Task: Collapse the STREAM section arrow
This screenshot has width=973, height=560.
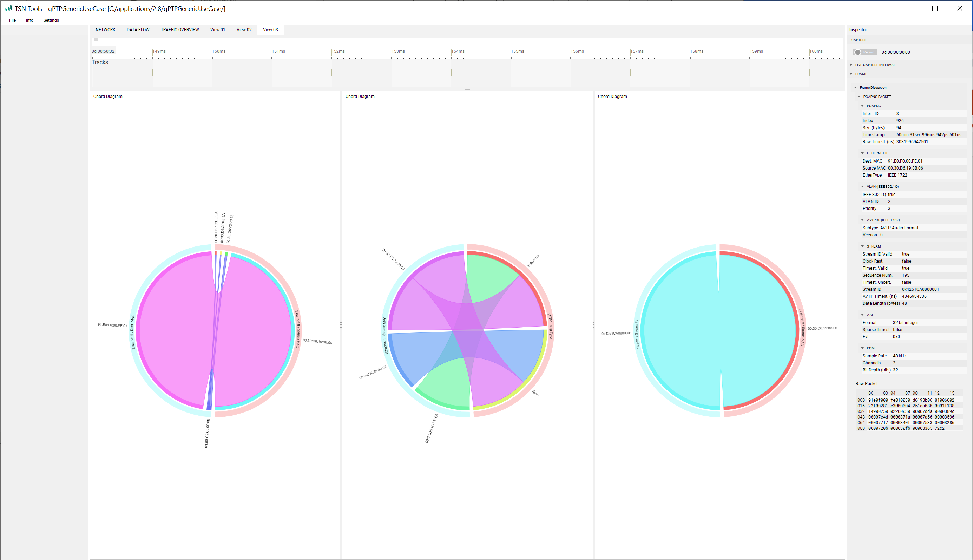Action: (862, 246)
